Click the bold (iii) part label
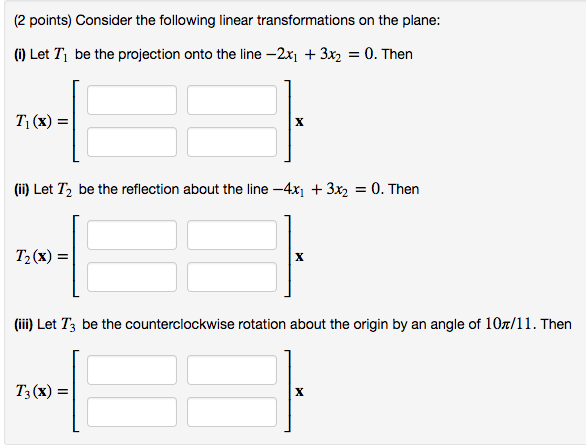586x448 pixels. (24, 324)
